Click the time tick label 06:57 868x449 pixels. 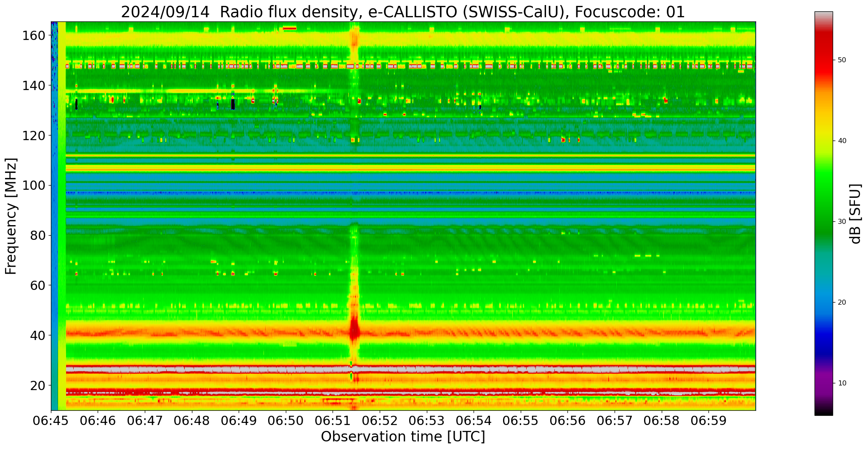[615, 421]
